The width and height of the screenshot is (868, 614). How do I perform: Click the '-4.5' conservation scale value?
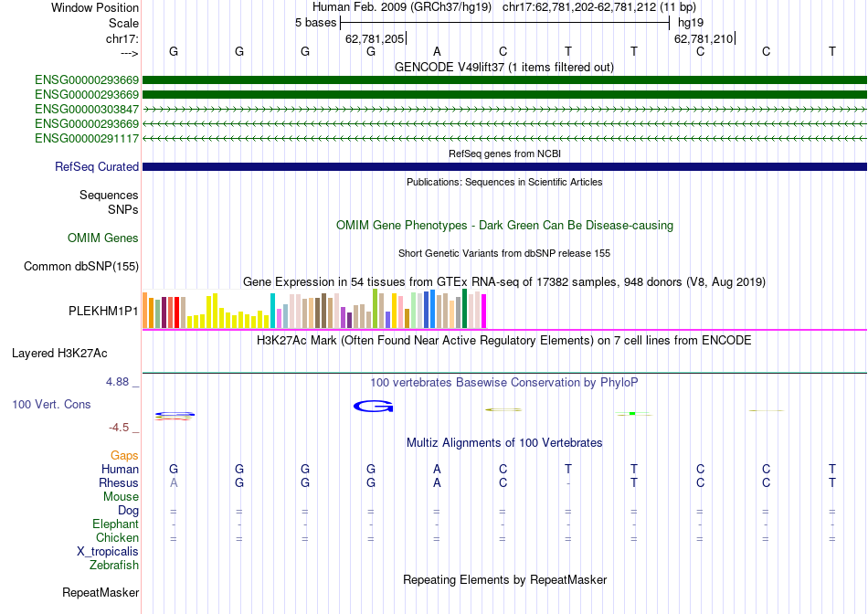(119, 427)
